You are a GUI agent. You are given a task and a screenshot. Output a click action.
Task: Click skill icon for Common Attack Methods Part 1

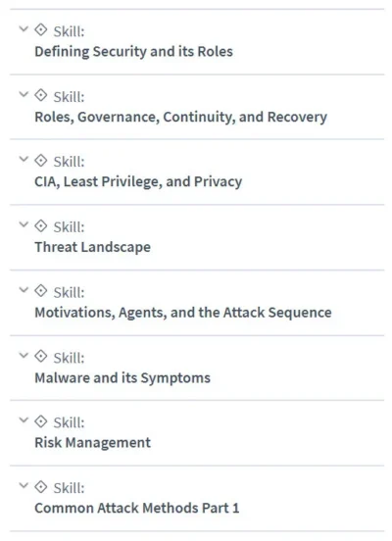[41, 487]
